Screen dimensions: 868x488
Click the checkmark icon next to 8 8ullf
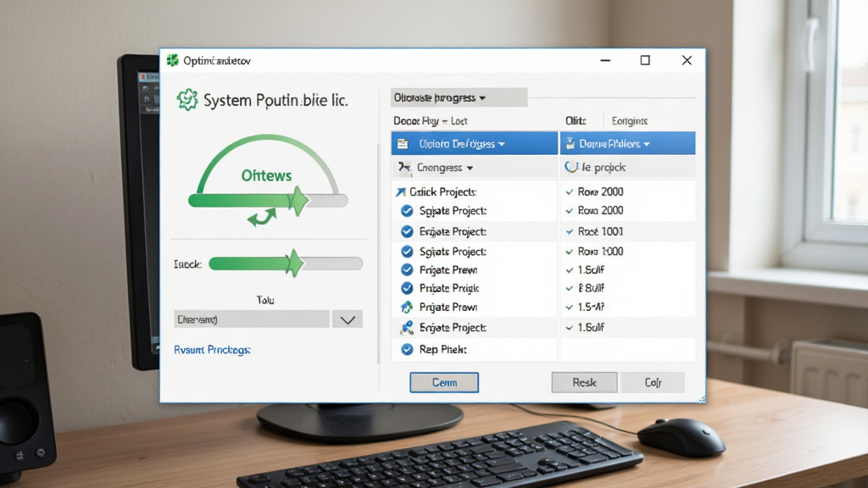[569, 288]
